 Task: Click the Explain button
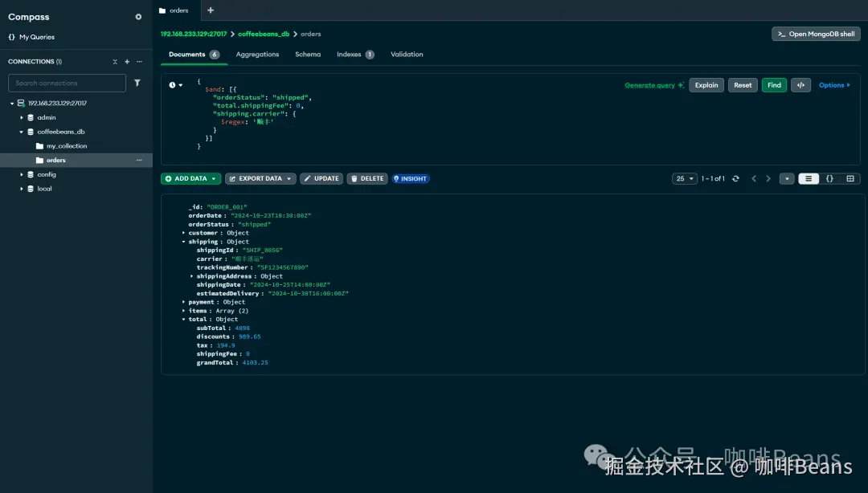click(706, 85)
